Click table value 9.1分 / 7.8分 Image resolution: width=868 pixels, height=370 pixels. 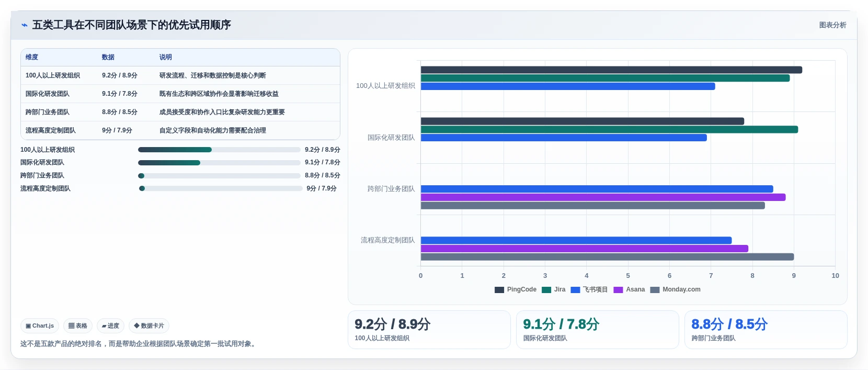120,94
